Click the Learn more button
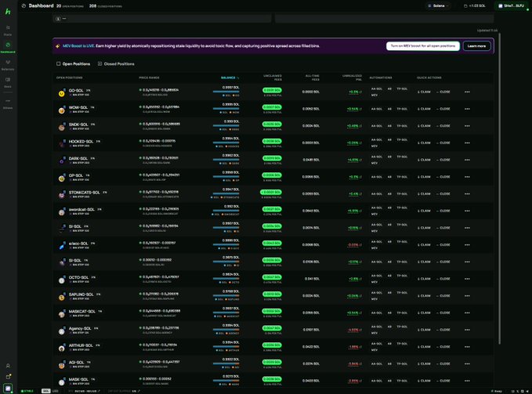Image resolution: width=532 pixels, height=394 pixels. click(x=476, y=45)
